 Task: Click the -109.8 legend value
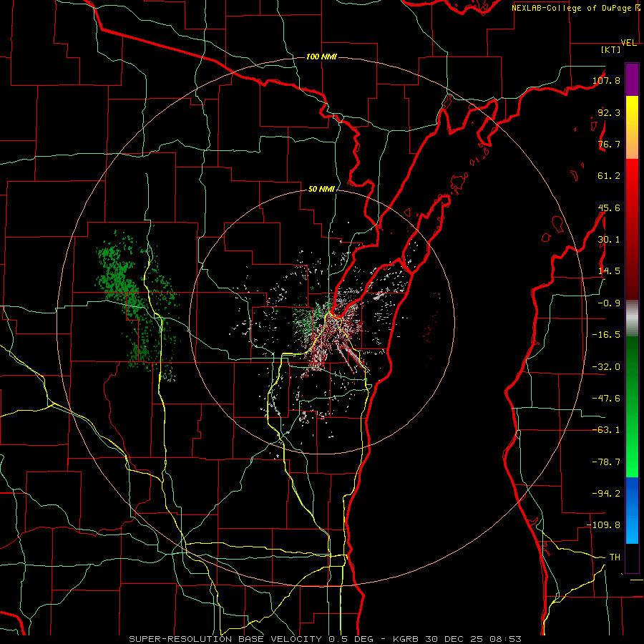pos(603,525)
